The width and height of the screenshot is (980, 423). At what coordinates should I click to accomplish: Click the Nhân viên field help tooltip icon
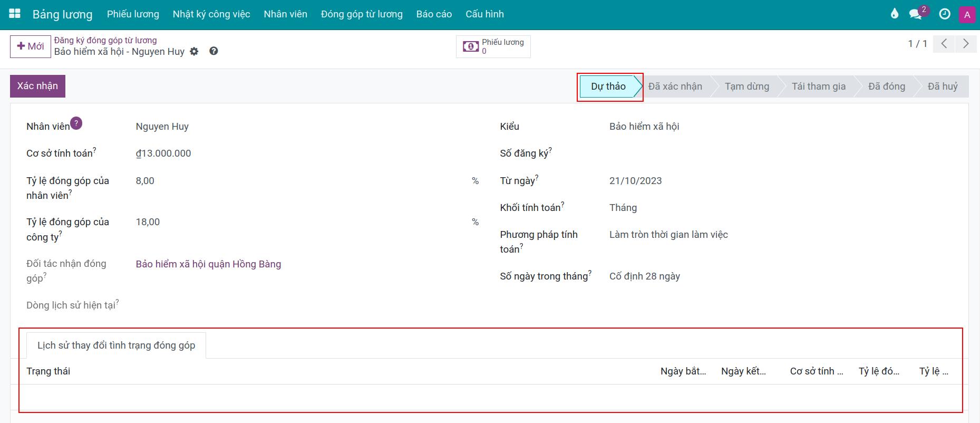pyautogui.click(x=76, y=123)
